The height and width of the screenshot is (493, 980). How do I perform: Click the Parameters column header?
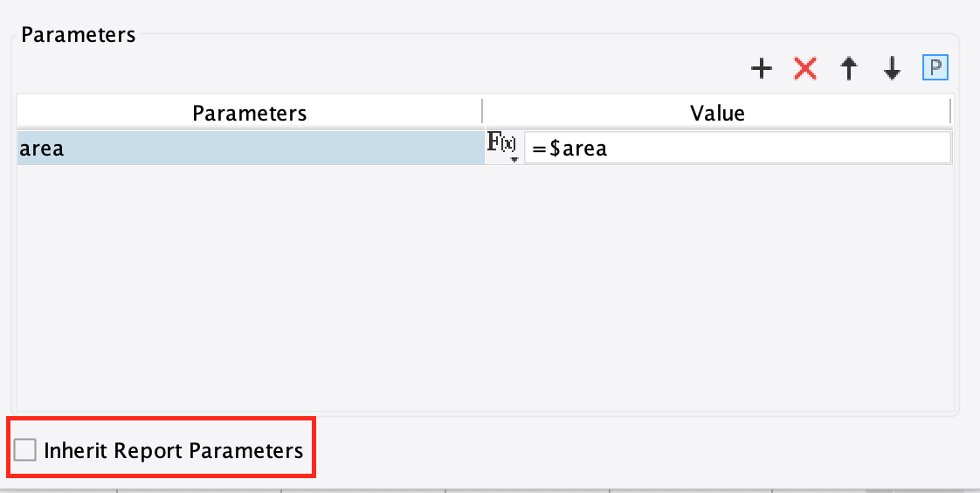tap(249, 113)
